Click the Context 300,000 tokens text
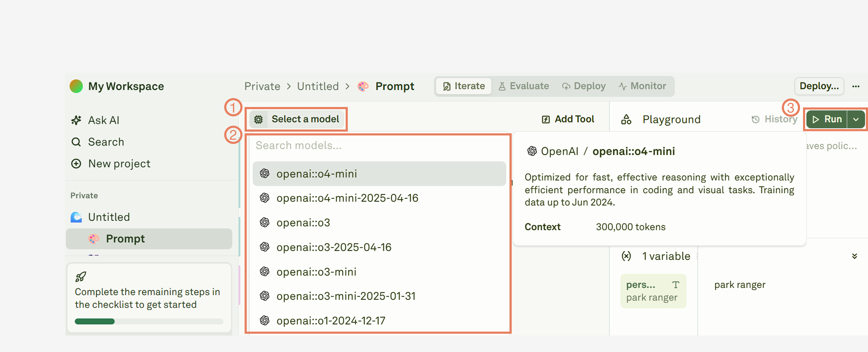Viewport: 868px width, 352px height. tap(595, 227)
